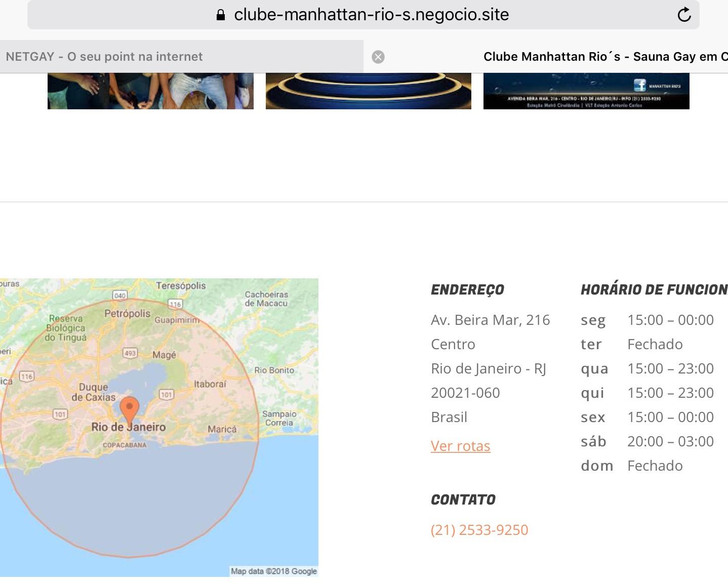728x585 pixels.
Task: Click the Maricá label on the map
Action: tap(222, 429)
